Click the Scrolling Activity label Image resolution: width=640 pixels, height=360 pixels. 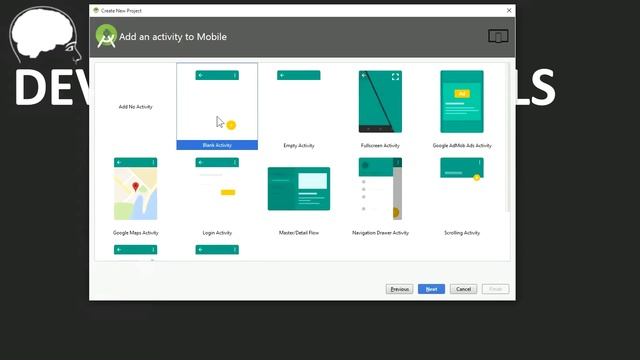[x=462, y=233]
